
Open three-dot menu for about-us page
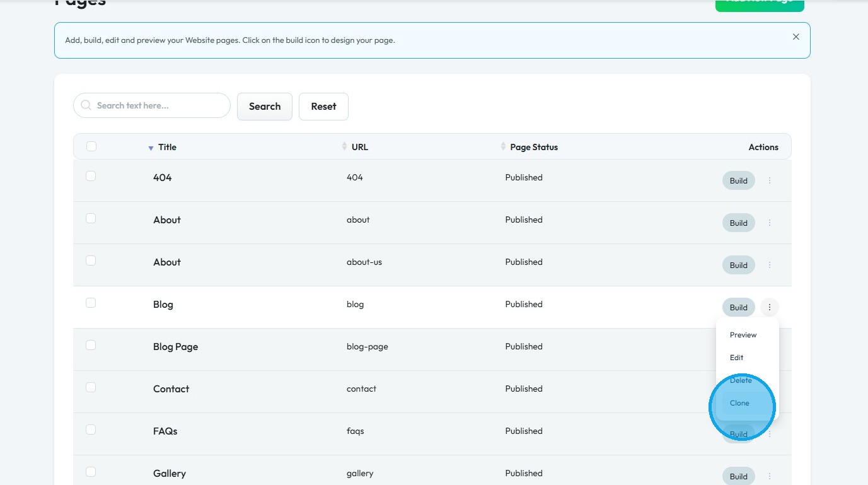click(770, 265)
